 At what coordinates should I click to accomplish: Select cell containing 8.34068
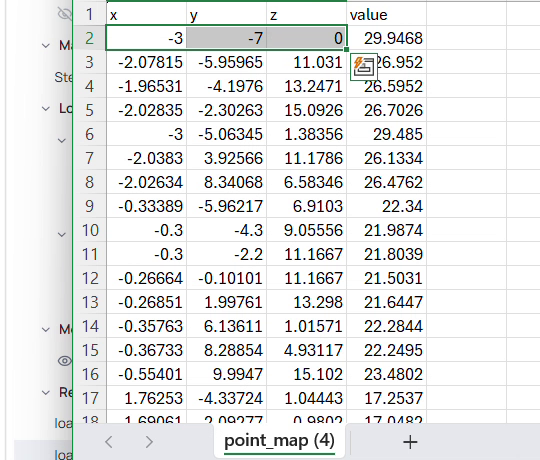coord(227,182)
